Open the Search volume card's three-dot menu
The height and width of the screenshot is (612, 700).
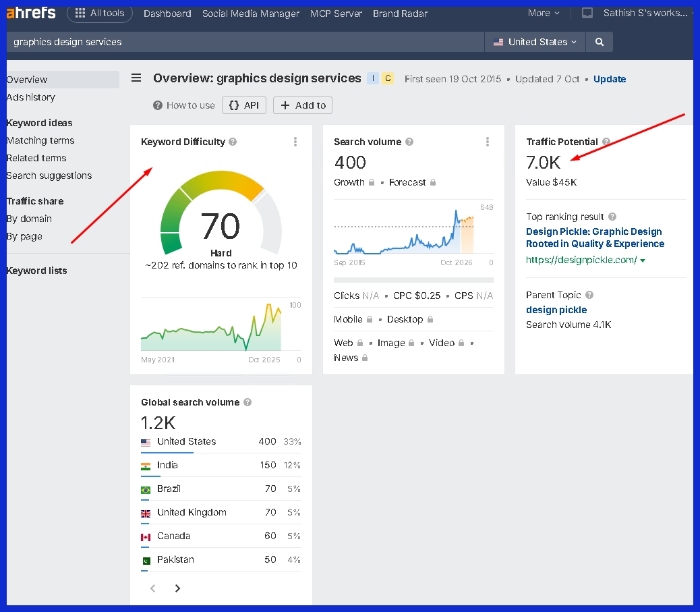(488, 142)
